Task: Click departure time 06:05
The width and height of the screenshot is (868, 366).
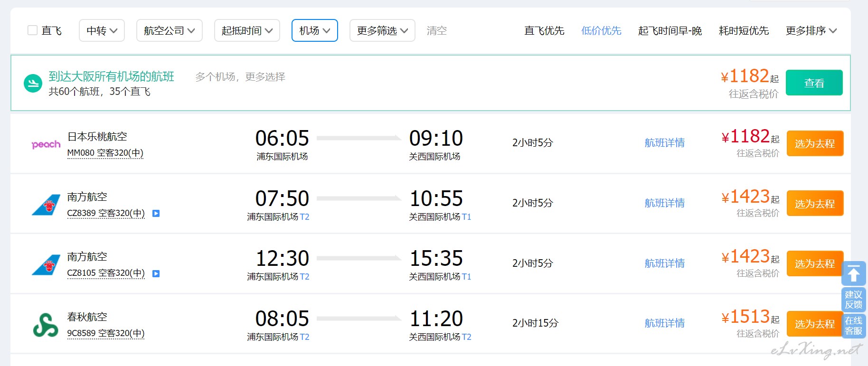Action: (282, 139)
